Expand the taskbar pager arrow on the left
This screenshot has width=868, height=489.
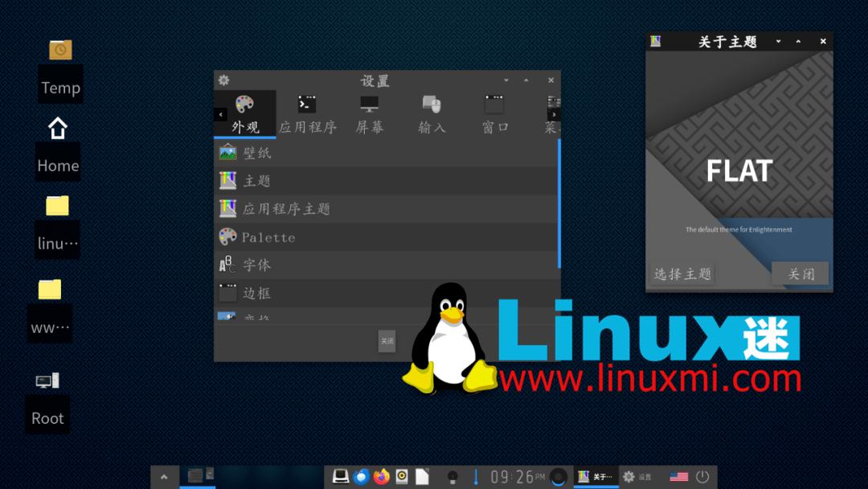165,476
